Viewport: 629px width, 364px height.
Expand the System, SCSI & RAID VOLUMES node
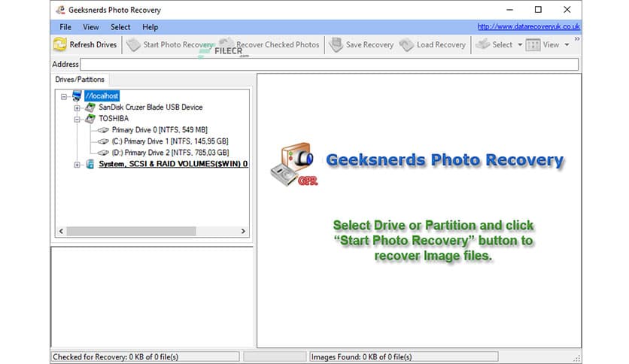coord(77,165)
